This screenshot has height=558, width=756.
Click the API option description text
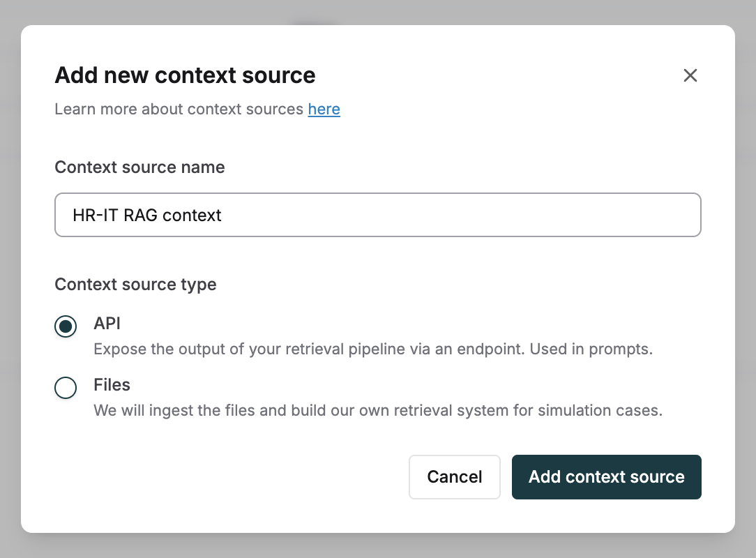tap(373, 349)
